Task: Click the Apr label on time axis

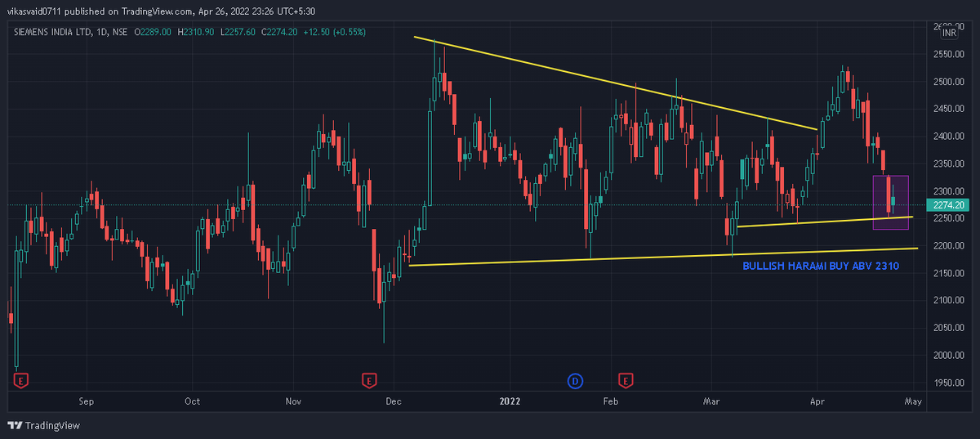Action: click(x=817, y=401)
